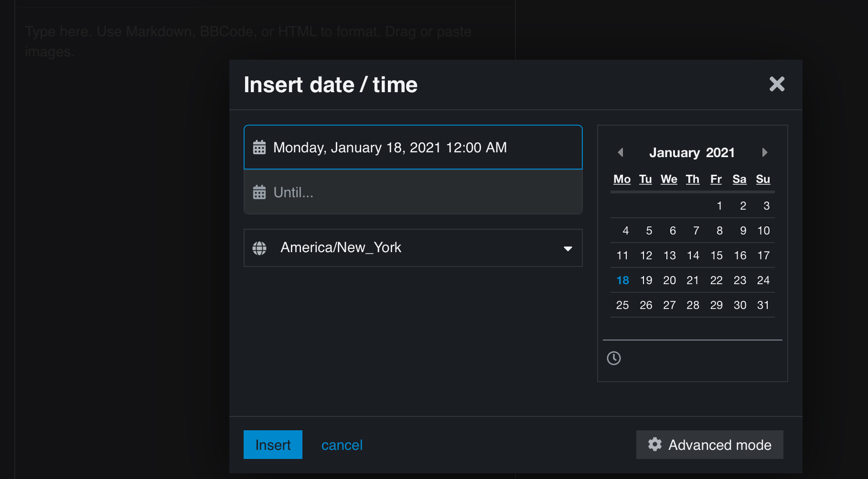Click the clock icon below the calendar
Image resolution: width=868 pixels, height=479 pixels.
click(x=614, y=358)
